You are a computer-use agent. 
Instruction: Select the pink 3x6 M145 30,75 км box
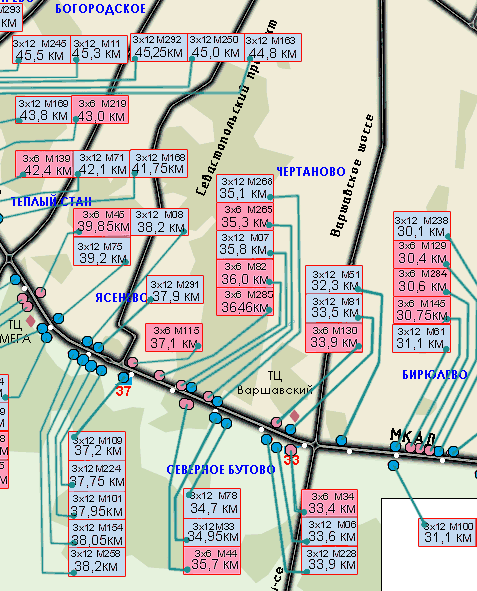[x=422, y=310]
